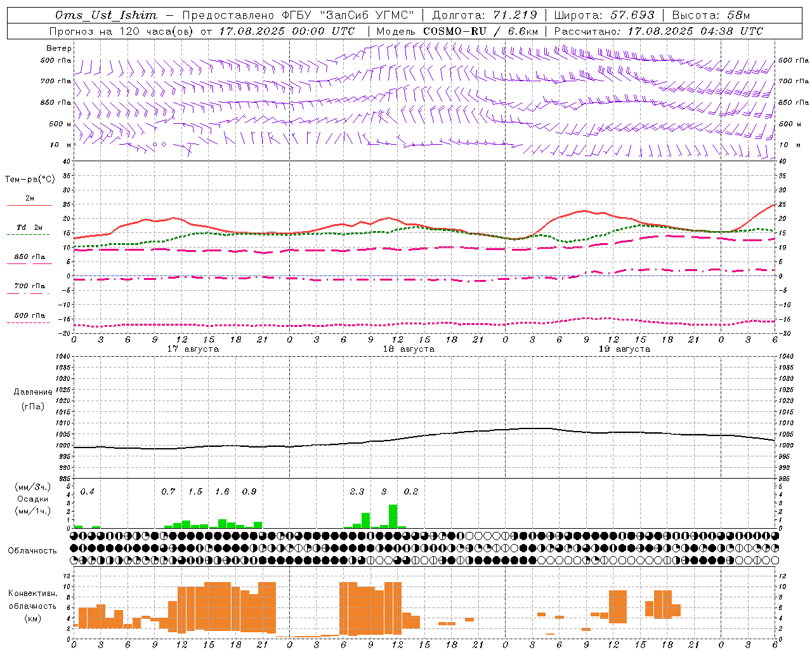Click the 18 августа date label

pyautogui.click(x=409, y=349)
